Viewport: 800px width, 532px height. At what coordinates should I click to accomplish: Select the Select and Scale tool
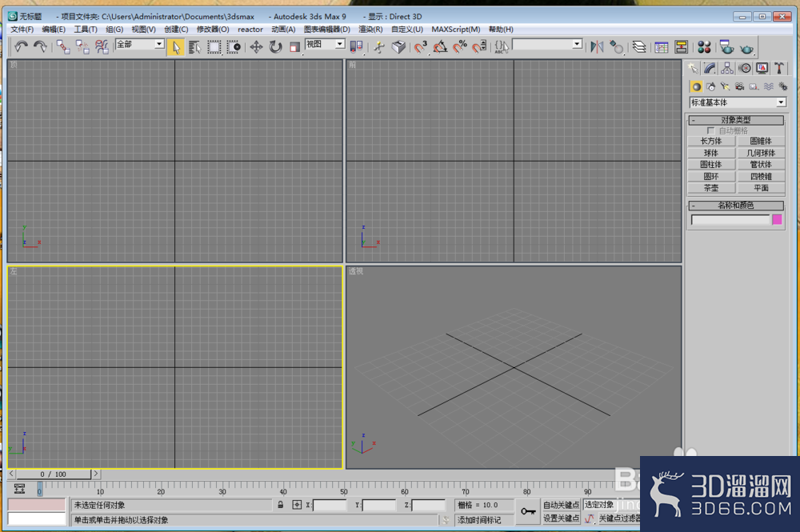click(295, 47)
